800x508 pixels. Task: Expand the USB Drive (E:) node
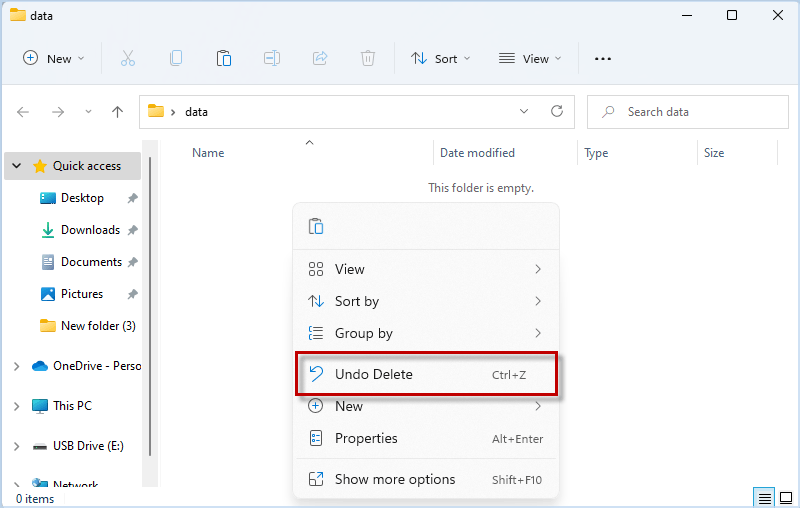[x=17, y=446]
